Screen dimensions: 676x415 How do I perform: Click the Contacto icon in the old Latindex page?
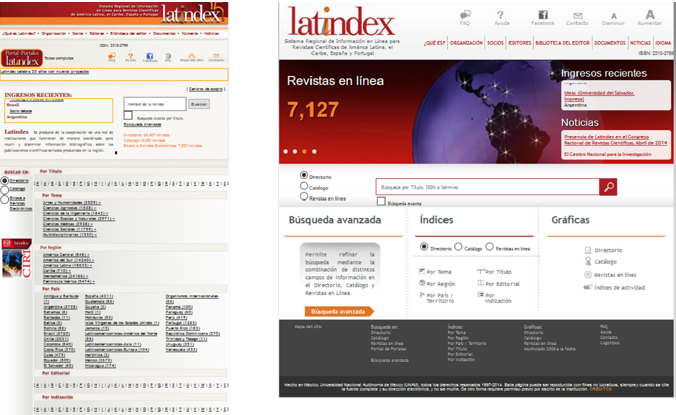216,56
